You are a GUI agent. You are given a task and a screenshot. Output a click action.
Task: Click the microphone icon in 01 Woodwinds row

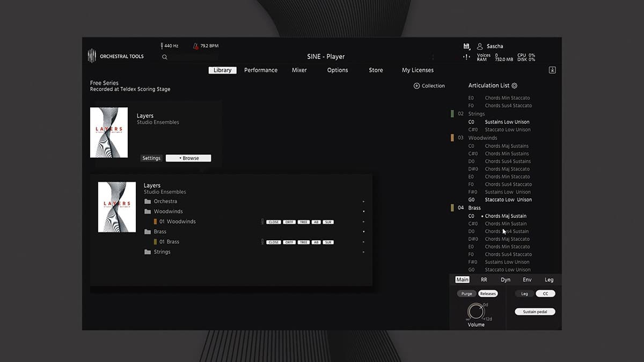(x=262, y=221)
